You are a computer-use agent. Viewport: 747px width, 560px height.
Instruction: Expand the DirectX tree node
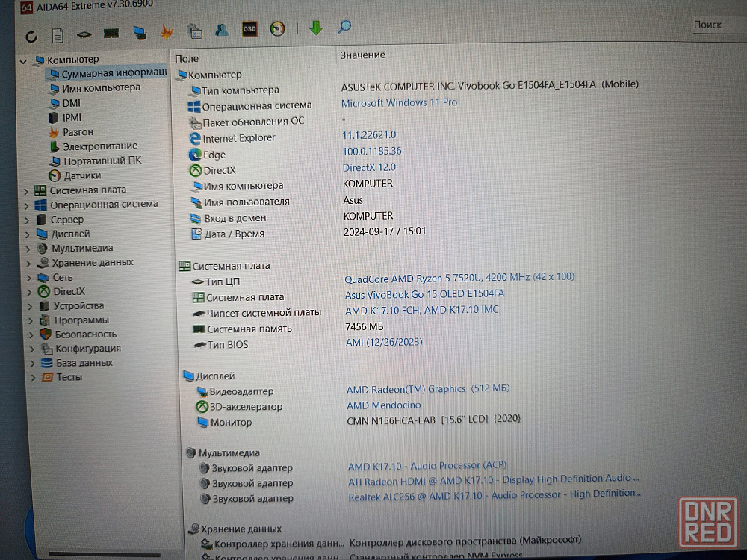30,292
